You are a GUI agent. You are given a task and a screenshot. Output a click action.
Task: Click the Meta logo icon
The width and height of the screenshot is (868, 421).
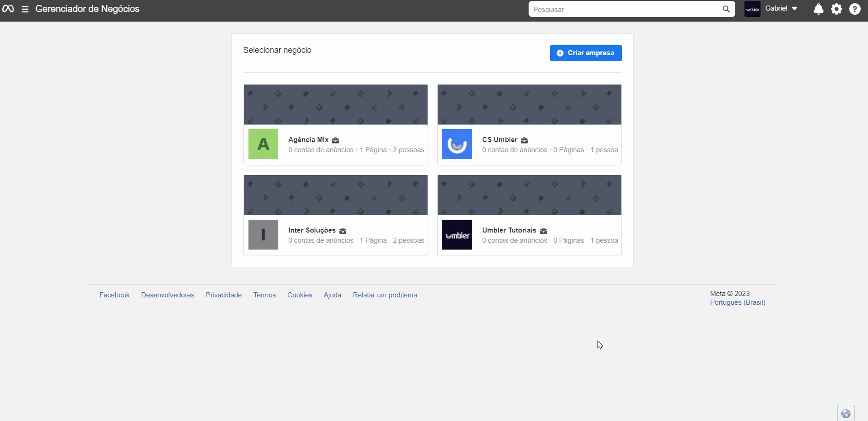8,9
